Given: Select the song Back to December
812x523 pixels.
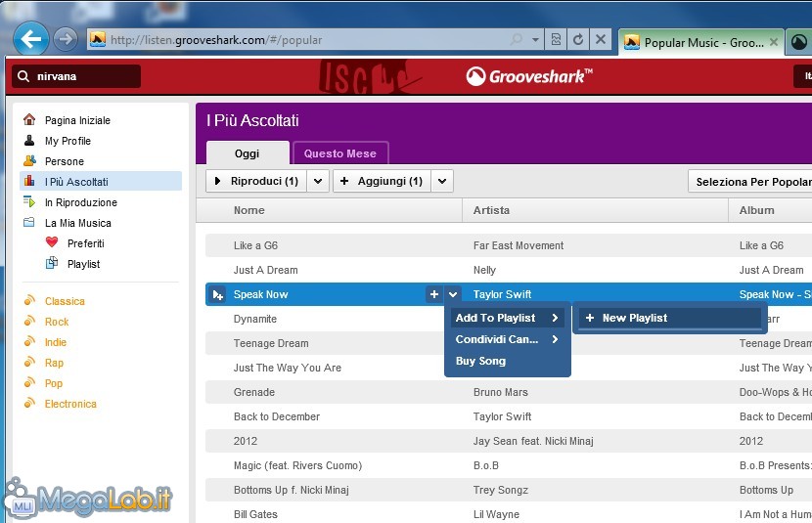Looking at the screenshot, I should pyautogui.click(x=277, y=416).
